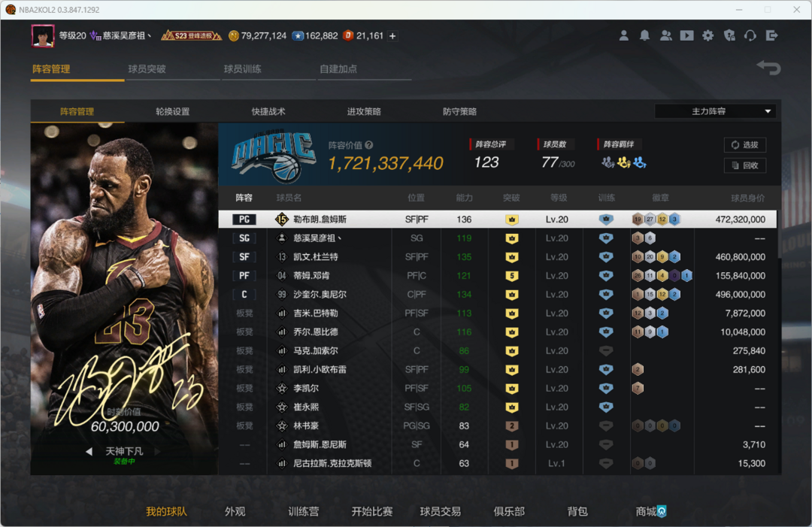Click the Orlando Magic team logo

pos(274,156)
